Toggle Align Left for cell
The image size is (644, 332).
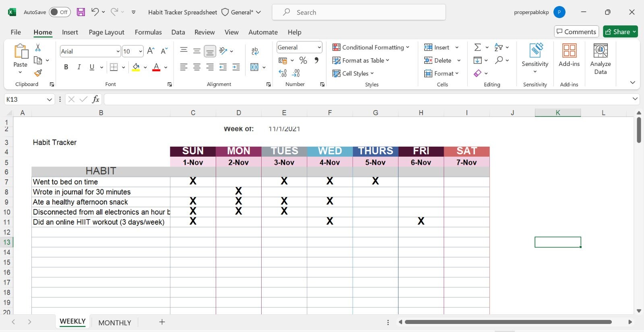pyautogui.click(x=184, y=67)
